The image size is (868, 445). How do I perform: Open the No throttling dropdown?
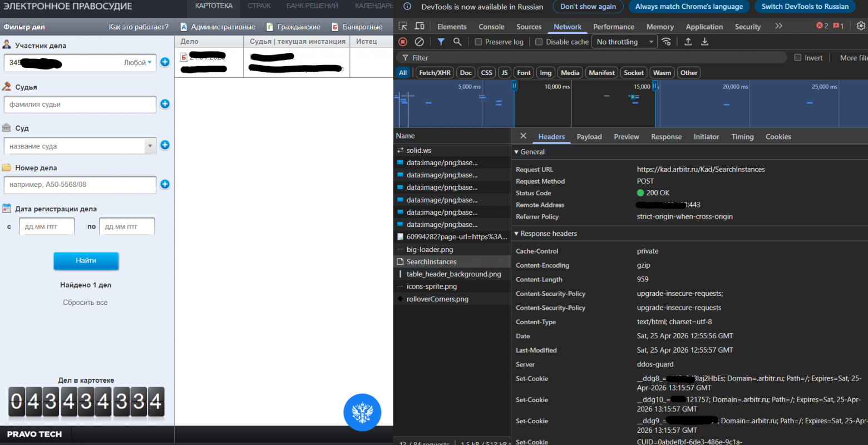tap(624, 41)
